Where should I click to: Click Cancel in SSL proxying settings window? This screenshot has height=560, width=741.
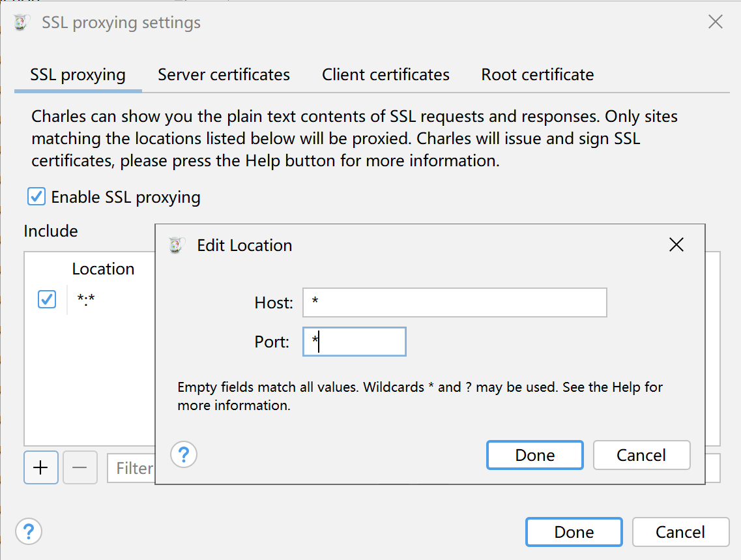[x=680, y=532]
